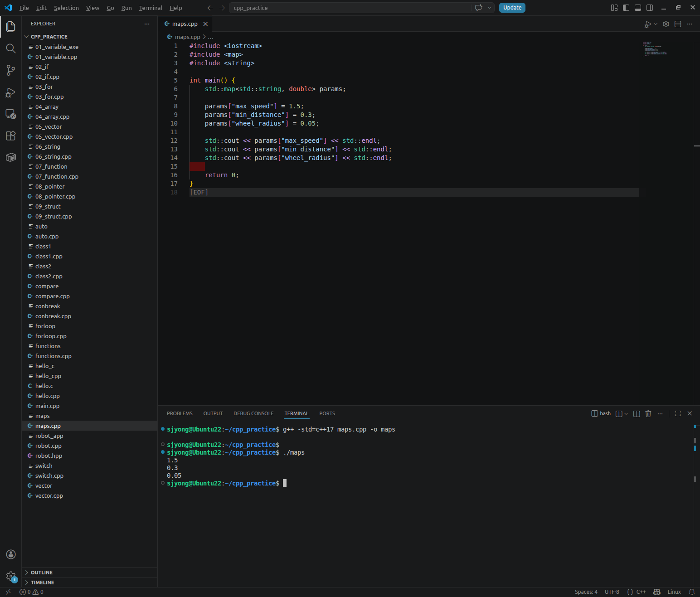Open the Run menu
The height and width of the screenshot is (597, 700).
(126, 8)
